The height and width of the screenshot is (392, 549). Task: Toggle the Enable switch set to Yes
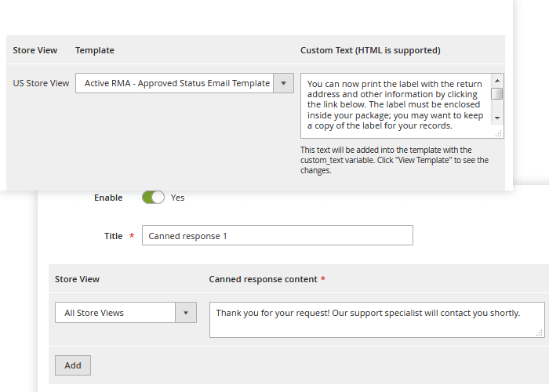[154, 198]
